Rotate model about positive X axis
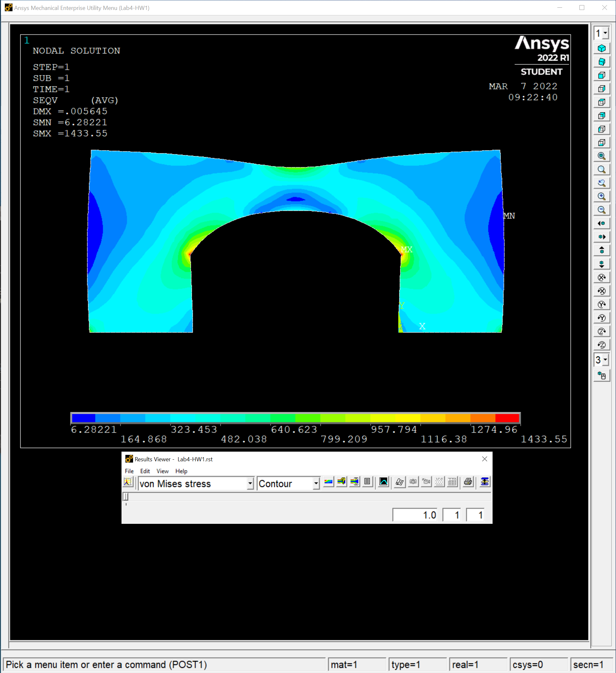The image size is (616, 673). (602, 277)
